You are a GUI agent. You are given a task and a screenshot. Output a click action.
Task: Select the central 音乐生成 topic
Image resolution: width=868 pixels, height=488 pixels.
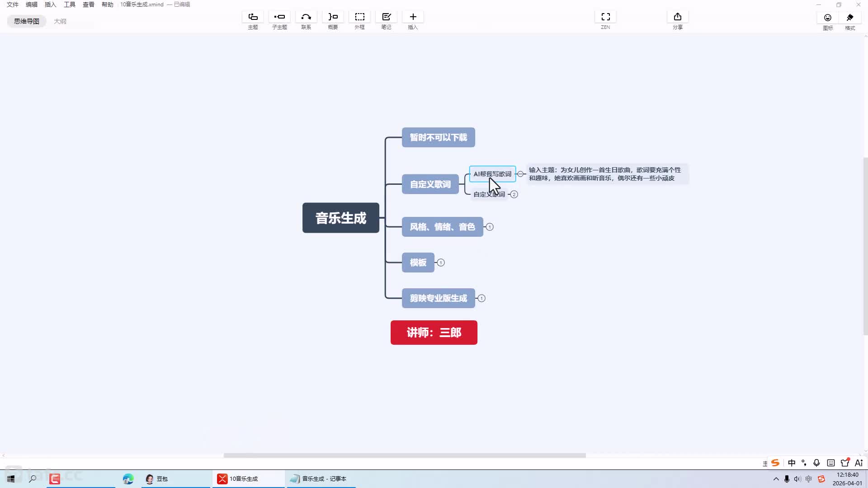click(340, 218)
